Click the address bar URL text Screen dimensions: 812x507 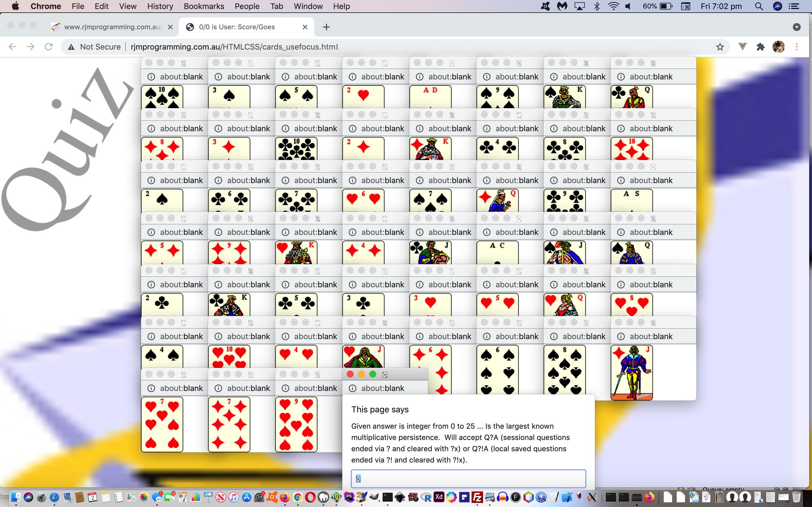point(234,47)
